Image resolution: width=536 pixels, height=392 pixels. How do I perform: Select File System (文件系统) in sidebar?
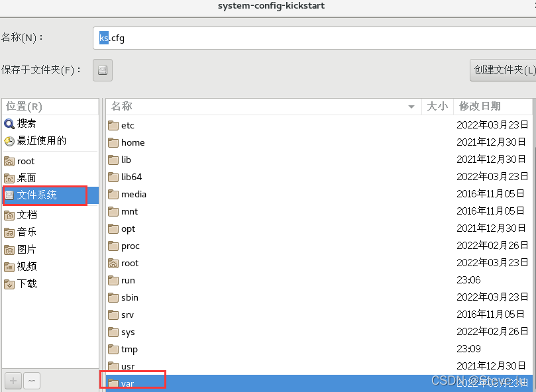click(x=50, y=195)
